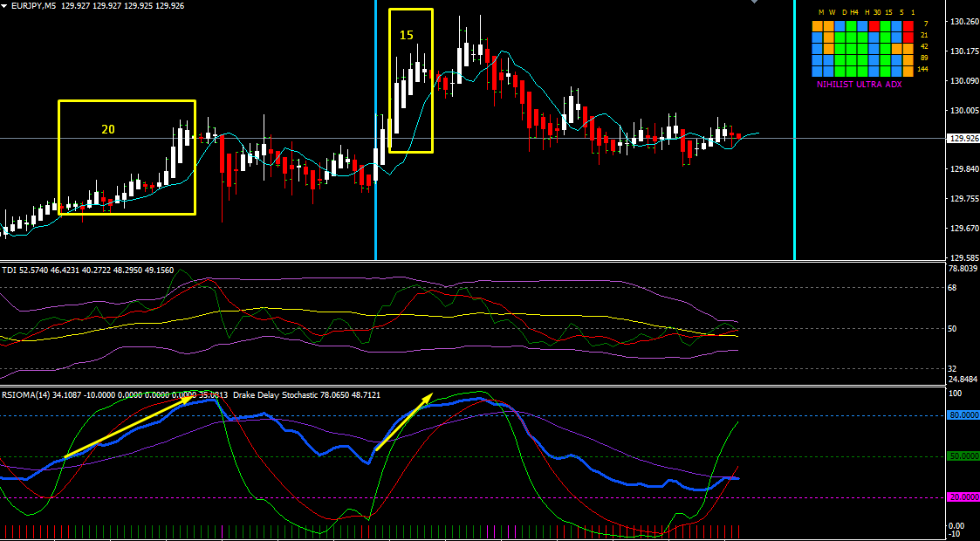Click the 130.175 price scale label
This screenshot has height=541, width=980.
964,51
